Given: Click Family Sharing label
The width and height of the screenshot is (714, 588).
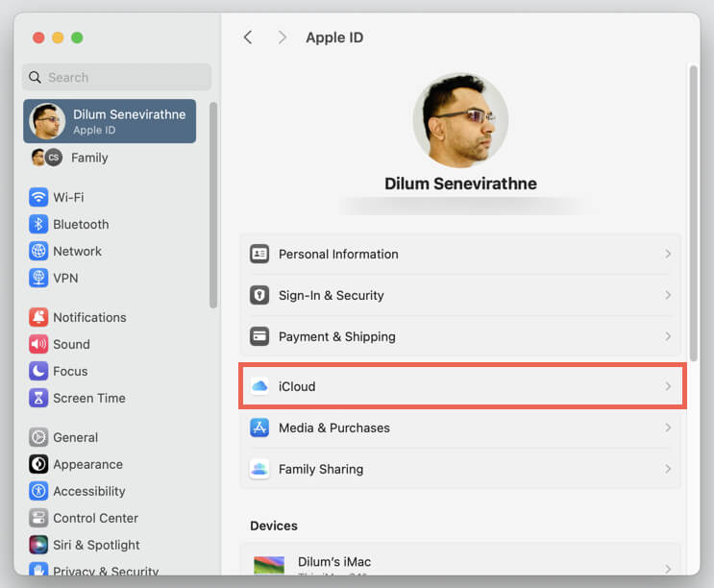Looking at the screenshot, I should pos(321,469).
